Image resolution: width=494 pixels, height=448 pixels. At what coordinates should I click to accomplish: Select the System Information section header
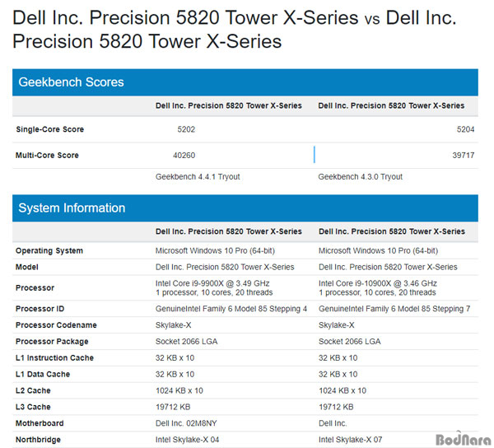[245, 208]
